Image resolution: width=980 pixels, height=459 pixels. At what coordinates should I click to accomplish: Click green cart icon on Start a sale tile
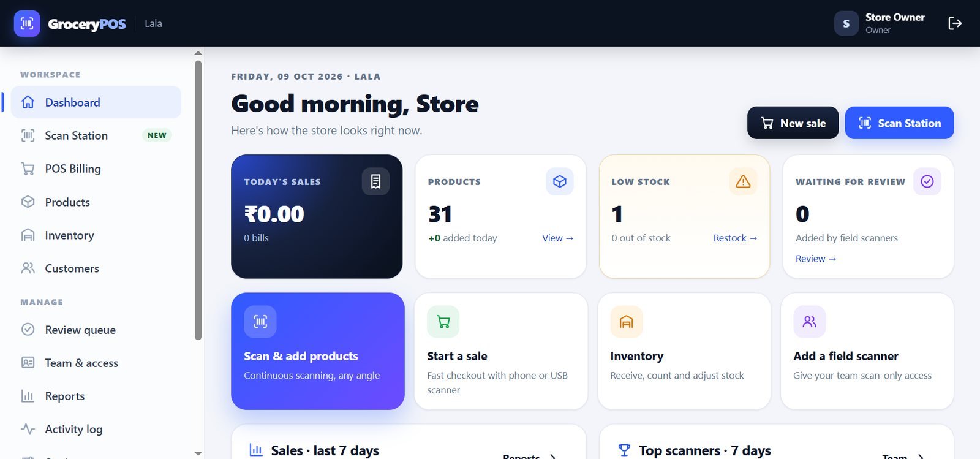pos(443,322)
